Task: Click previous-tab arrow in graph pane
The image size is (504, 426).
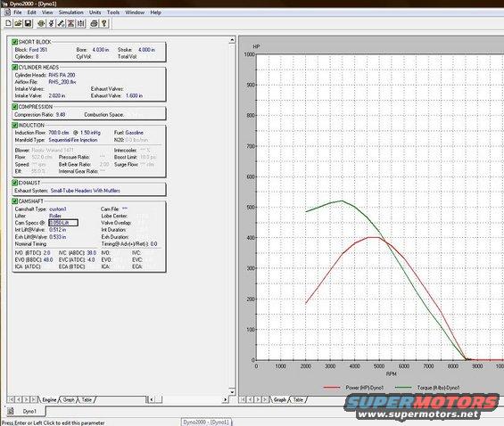Action: click(251, 399)
